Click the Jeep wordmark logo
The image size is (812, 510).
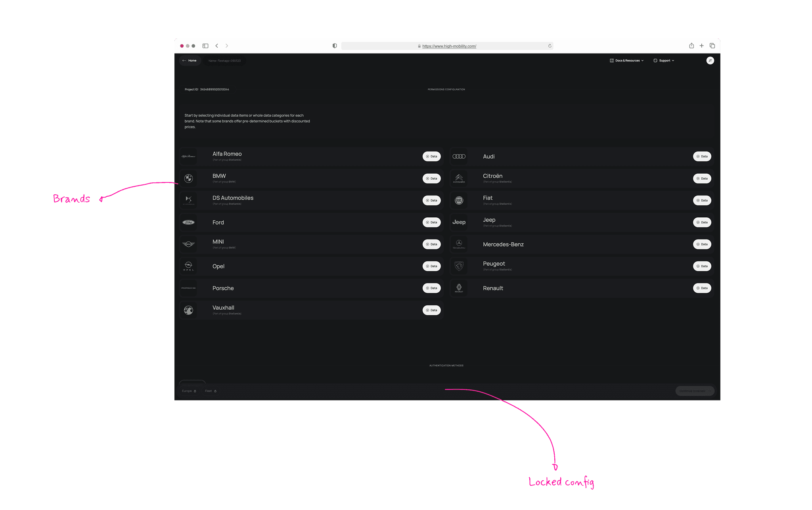pyautogui.click(x=459, y=222)
